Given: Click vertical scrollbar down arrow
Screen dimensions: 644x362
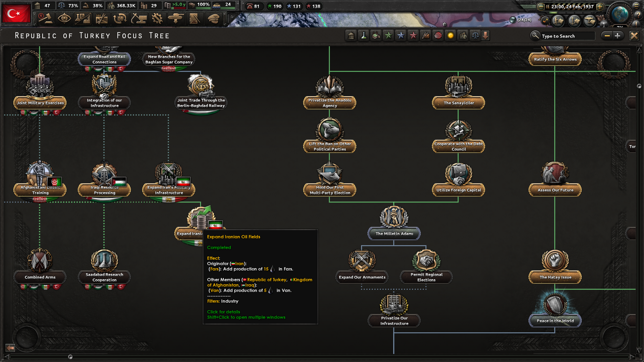Looking at the screenshot, I should click(639, 351).
